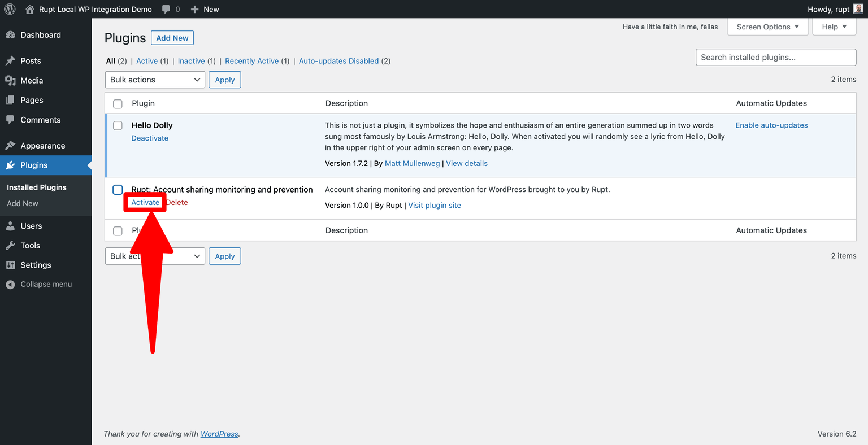868x445 pixels.
Task: Click the Users person icon
Action: pyautogui.click(x=10, y=226)
